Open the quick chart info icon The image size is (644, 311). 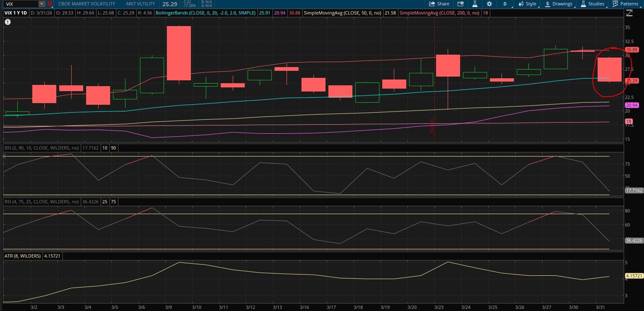(461, 4)
